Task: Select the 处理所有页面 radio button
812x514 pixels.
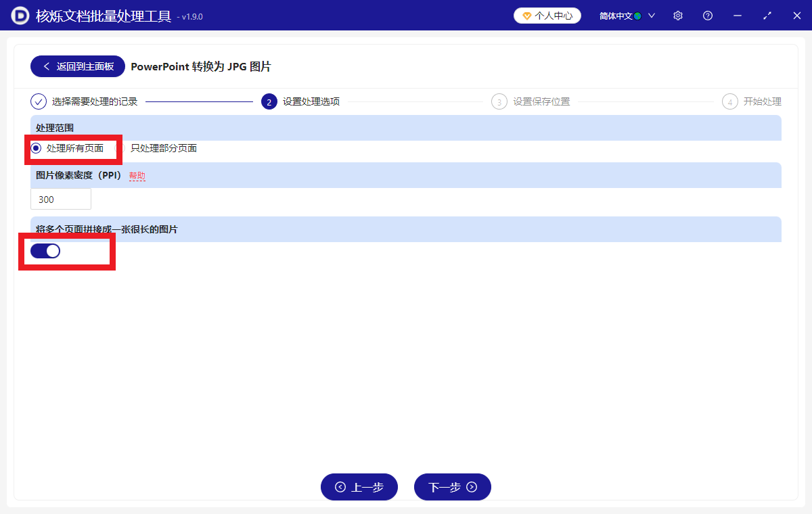Action: pyautogui.click(x=37, y=147)
